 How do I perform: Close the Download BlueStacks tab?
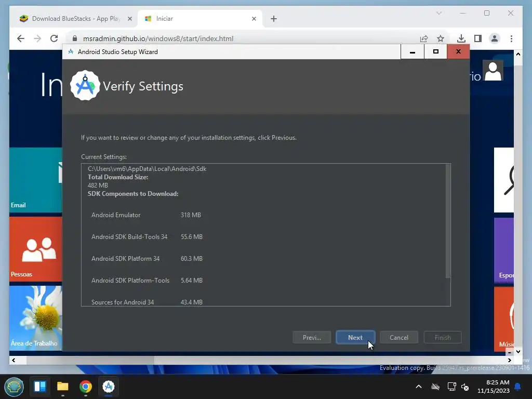(x=129, y=19)
